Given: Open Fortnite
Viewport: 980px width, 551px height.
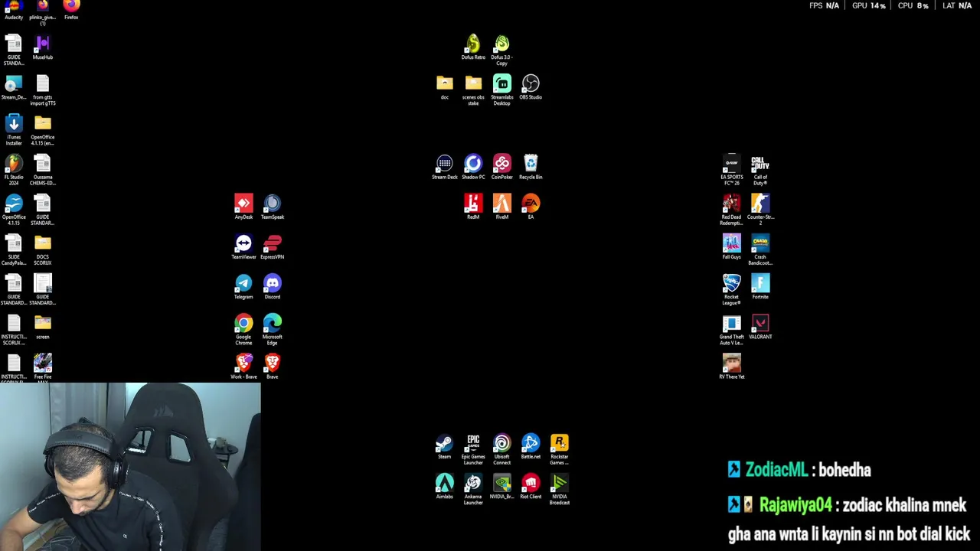Looking at the screenshot, I should (x=760, y=286).
